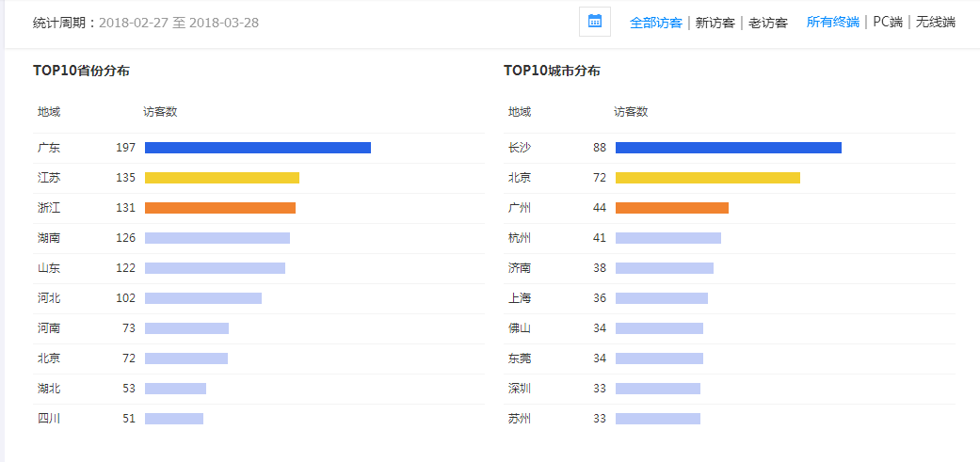Screen dimensions: 980x462
Task: Click the orange 浙江 province bar
Action: pos(220,208)
